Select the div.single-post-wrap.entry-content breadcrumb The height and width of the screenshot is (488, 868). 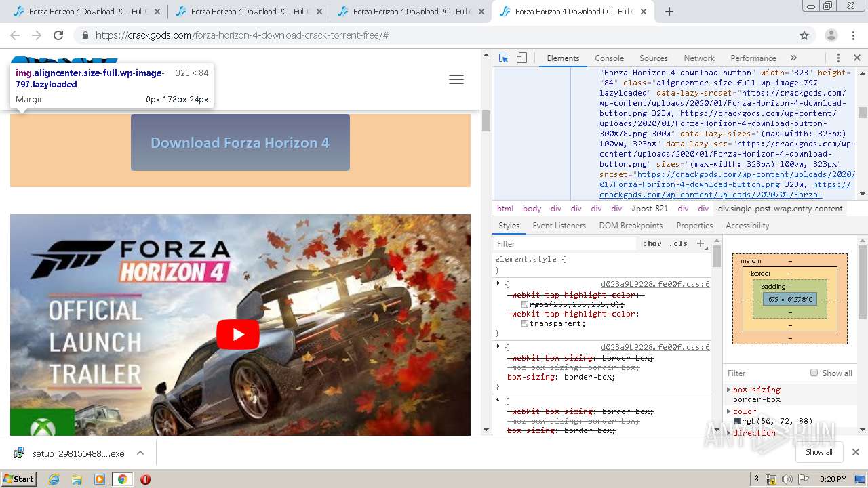coord(781,209)
